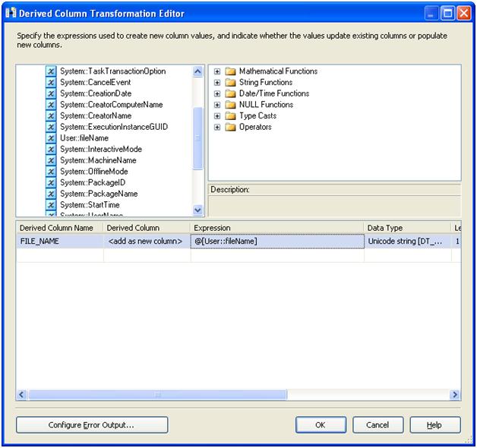This screenshot has width=477, height=448.
Task: Click the grid horizontal scroll right arrow
Action: click(455, 395)
